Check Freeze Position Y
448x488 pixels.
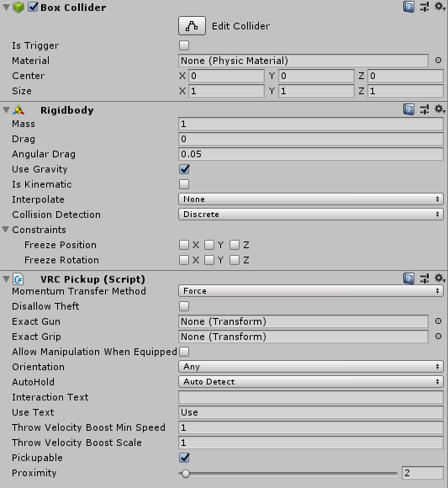pyautogui.click(x=209, y=245)
